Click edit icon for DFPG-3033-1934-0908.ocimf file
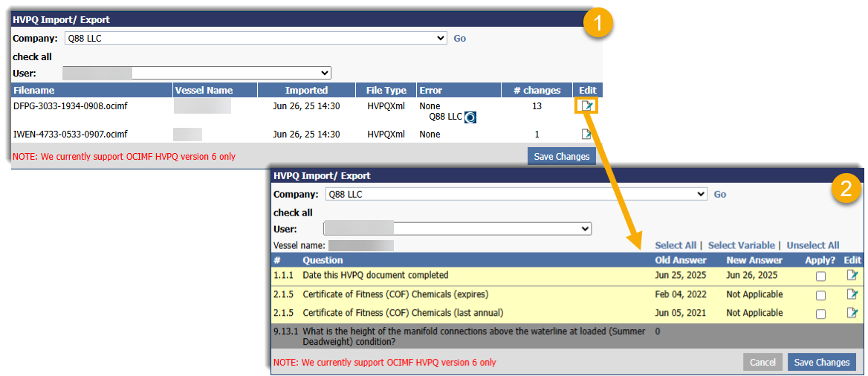The height and width of the screenshot is (376, 868). (586, 106)
